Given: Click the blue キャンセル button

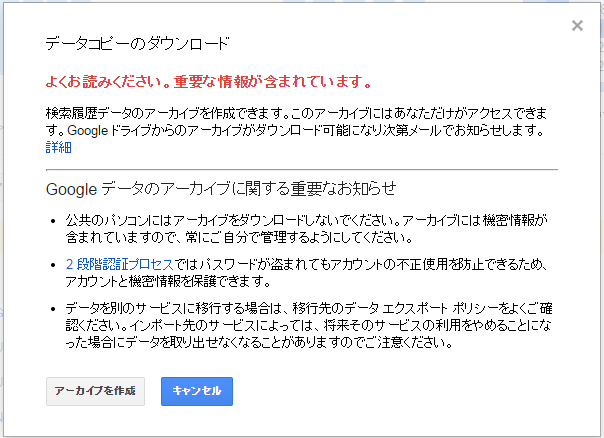Looking at the screenshot, I should pyautogui.click(x=197, y=391).
